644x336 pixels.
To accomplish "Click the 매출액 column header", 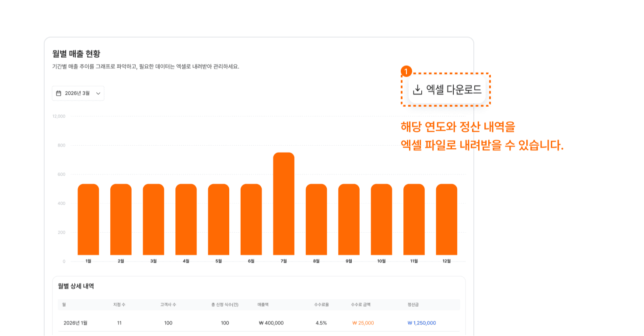I will click(263, 304).
